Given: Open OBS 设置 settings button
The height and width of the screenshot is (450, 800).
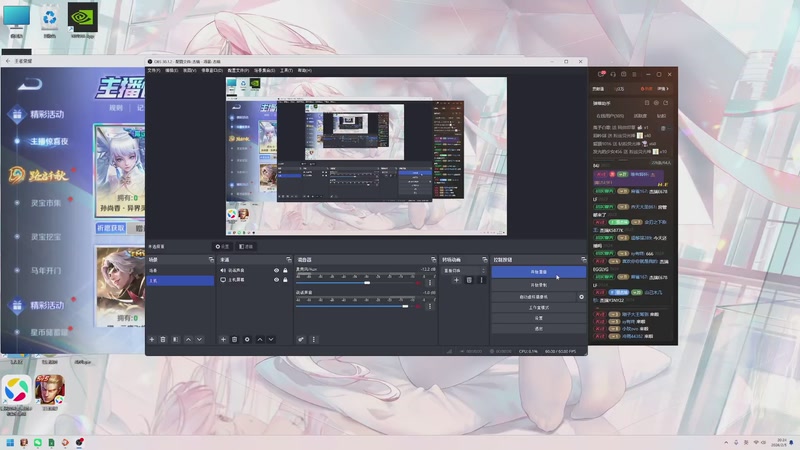Looking at the screenshot, I should coord(539,318).
